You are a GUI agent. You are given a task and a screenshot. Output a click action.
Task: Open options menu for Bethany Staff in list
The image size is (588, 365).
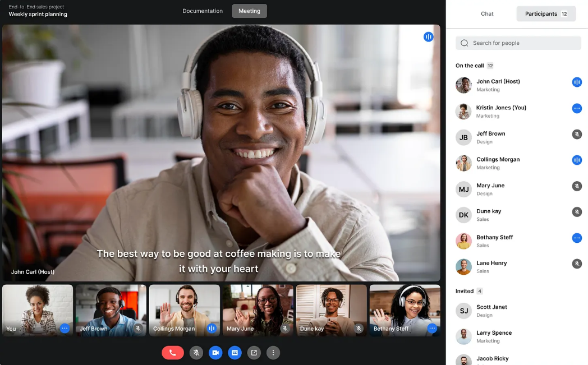[x=577, y=238]
